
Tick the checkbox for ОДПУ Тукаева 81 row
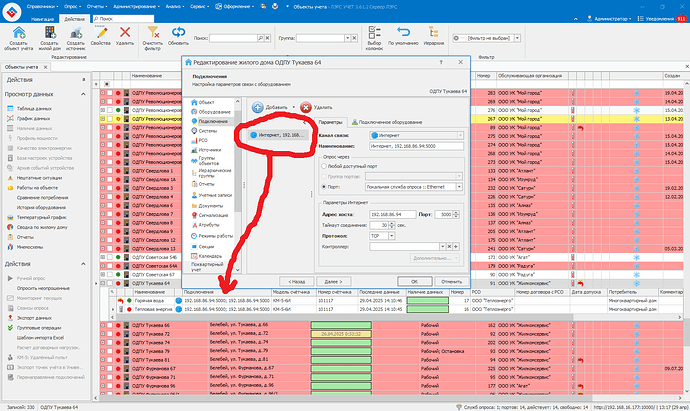click(110, 360)
